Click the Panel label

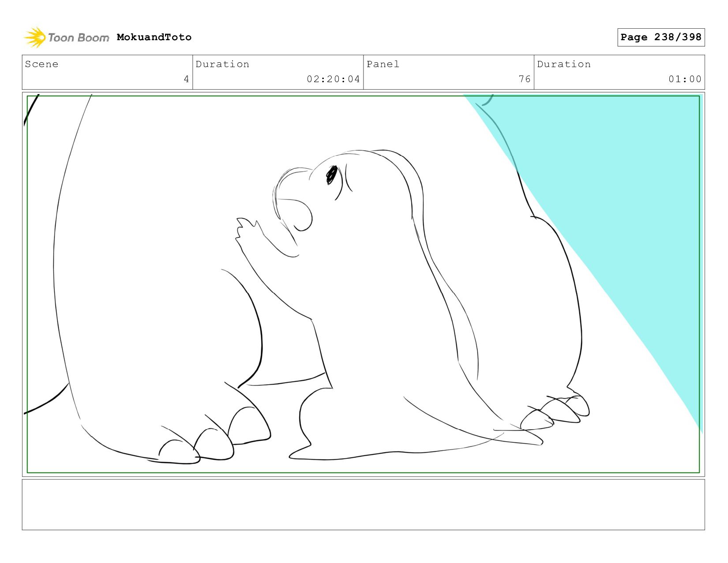point(383,64)
